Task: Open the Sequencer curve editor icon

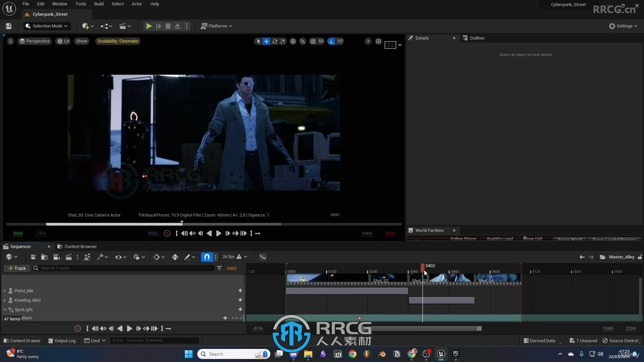Action: coord(263,257)
